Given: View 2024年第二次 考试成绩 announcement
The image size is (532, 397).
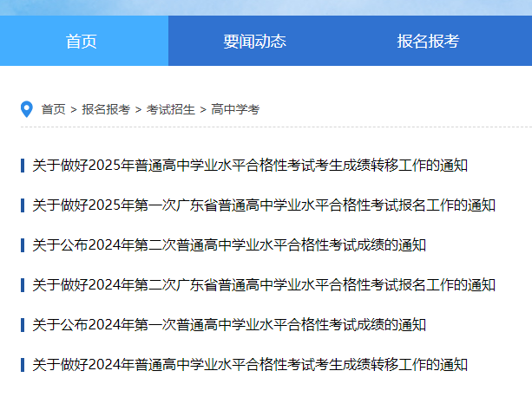Looking at the screenshot, I should click(x=229, y=245).
